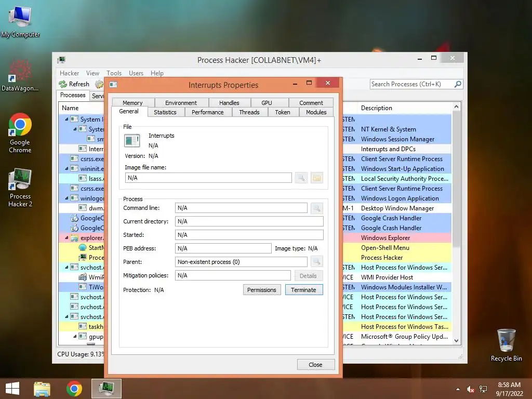The image size is (532, 399).
Task: Show hidden tray icons arrow
Action: click(x=458, y=389)
